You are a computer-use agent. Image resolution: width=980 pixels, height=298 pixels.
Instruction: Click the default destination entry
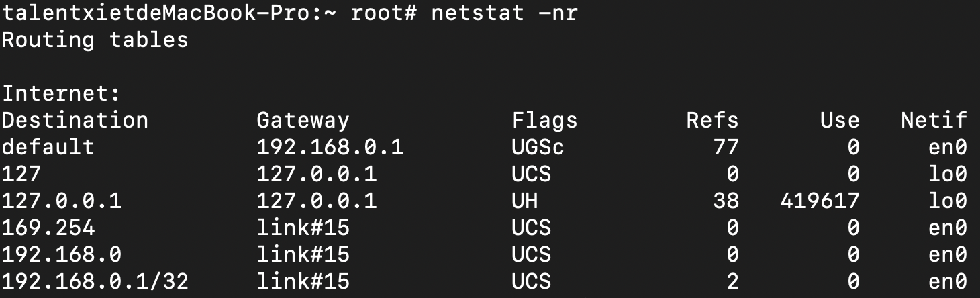[x=48, y=148]
